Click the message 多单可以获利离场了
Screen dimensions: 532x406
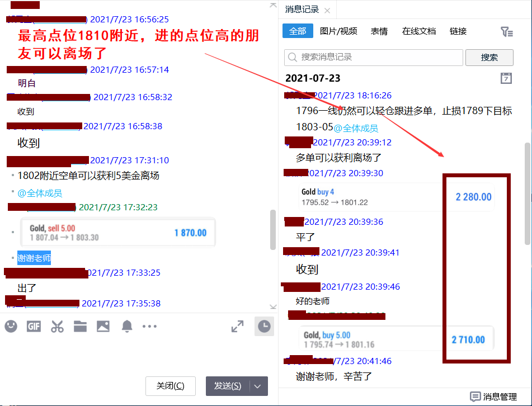338,157
